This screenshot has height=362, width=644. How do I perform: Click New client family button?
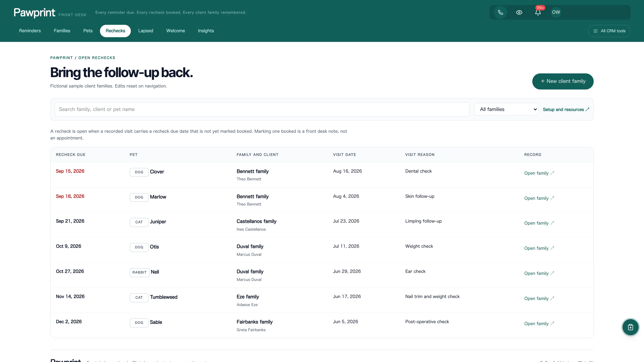pyautogui.click(x=563, y=81)
